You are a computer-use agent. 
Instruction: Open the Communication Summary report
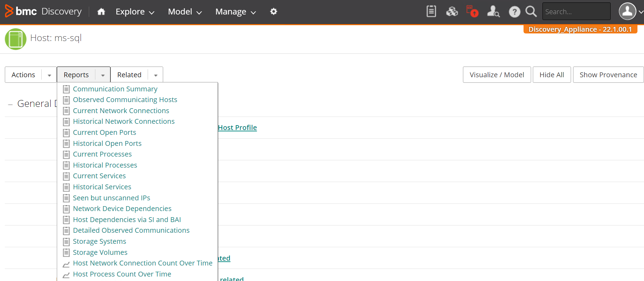coord(115,89)
